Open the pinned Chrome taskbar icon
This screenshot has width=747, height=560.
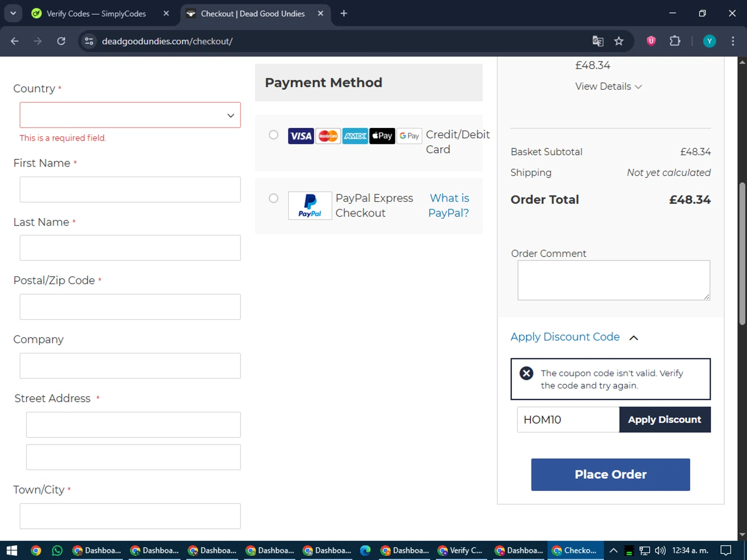click(x=36, y=551)
